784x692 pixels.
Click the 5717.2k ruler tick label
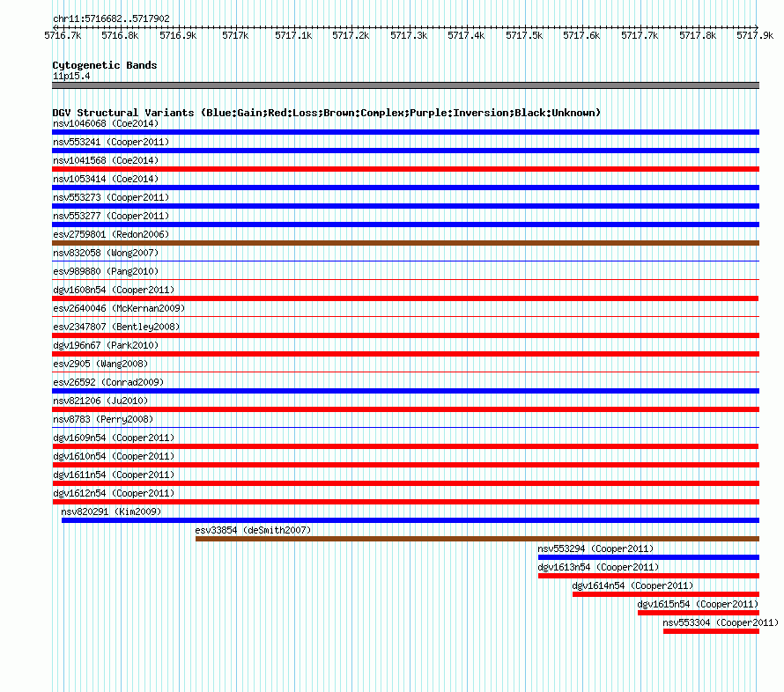click(351, 35)
